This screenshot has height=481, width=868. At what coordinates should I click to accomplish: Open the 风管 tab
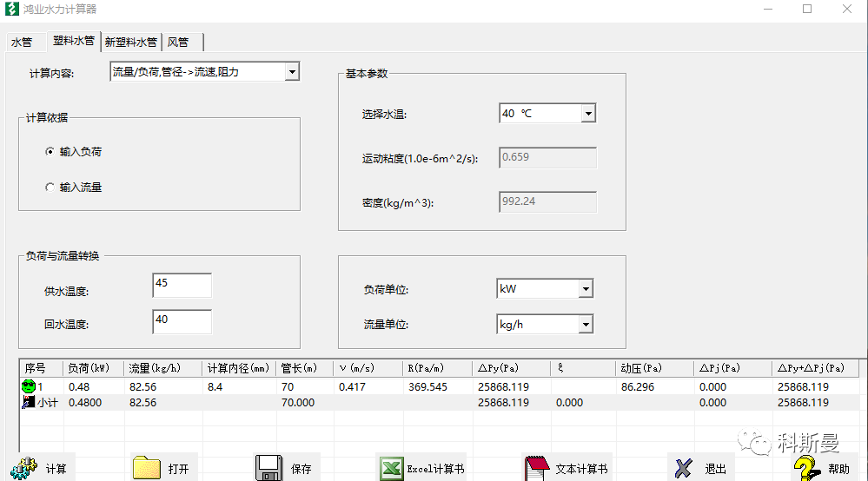point(178,42)
